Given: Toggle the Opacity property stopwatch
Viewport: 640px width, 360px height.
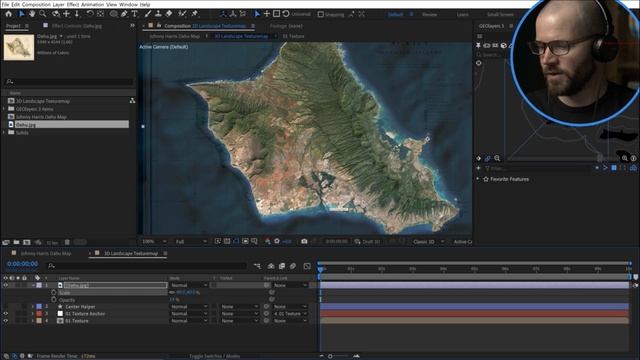Looking at the screenshot, I should tap(53, 300).
